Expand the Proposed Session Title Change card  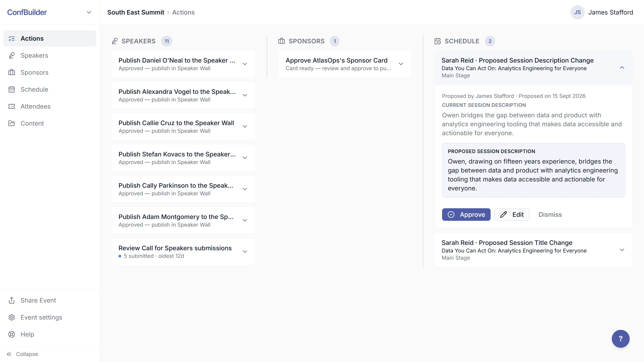coord(622,250)
